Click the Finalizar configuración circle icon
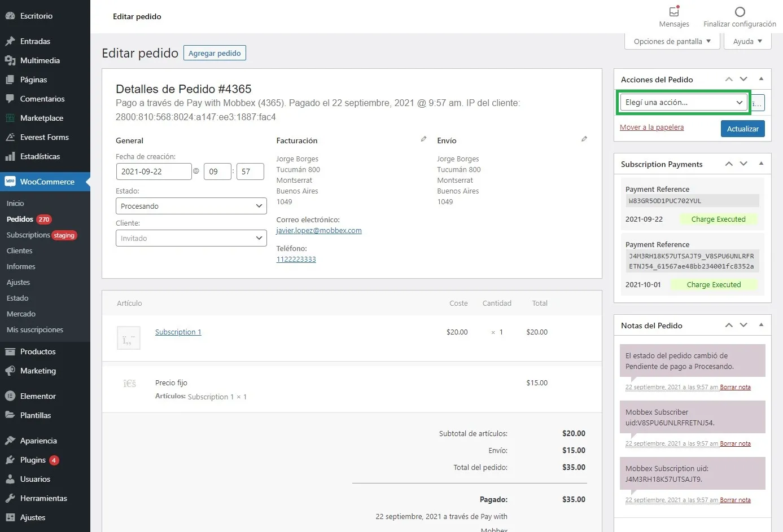 pyautogui.click(x=740, y=11)
